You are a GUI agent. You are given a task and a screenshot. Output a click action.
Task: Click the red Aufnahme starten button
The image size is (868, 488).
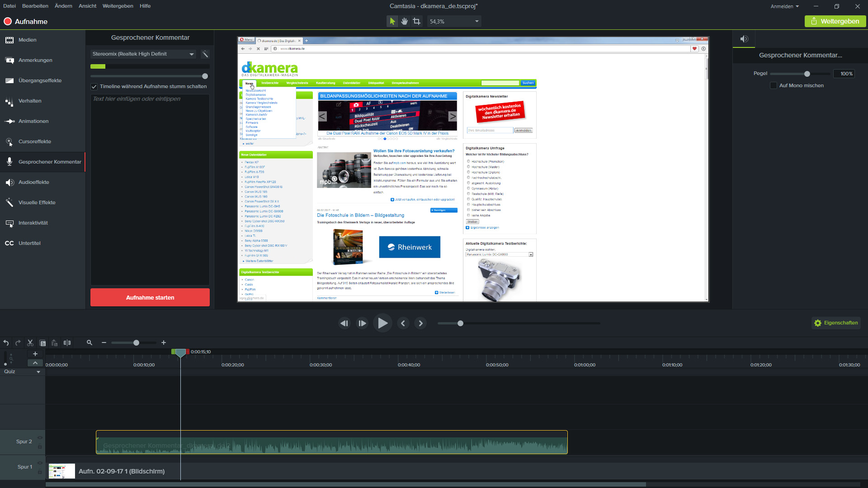click(x=150, y=297)
